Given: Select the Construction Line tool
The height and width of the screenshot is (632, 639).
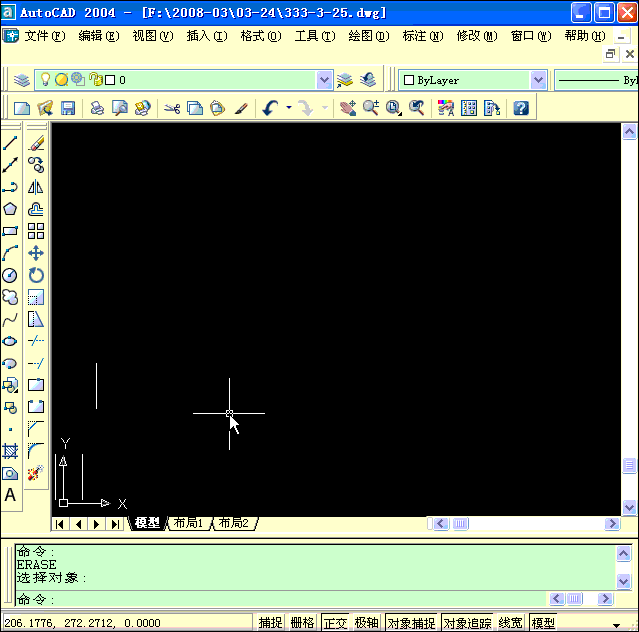Looking at the screenshot, I should coord(10,165).
